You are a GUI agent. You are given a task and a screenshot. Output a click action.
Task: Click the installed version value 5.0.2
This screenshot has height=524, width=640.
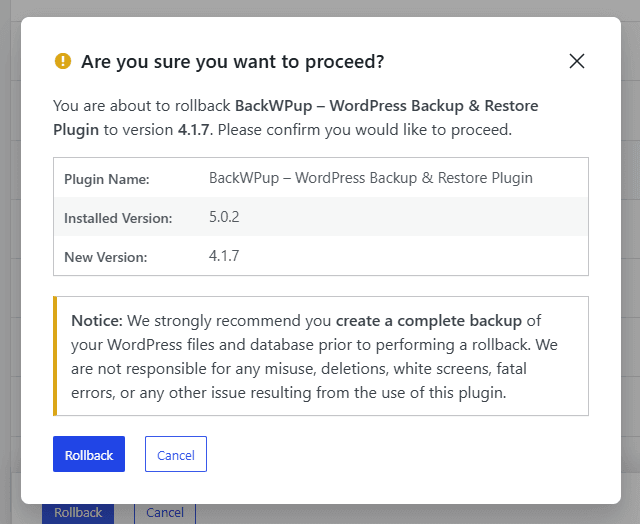point(225,217)
